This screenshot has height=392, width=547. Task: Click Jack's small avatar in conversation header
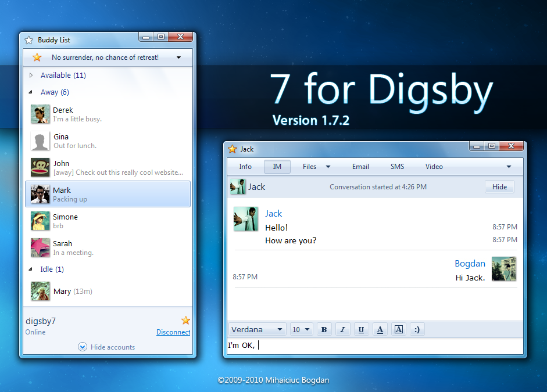[x=238, y=187]
